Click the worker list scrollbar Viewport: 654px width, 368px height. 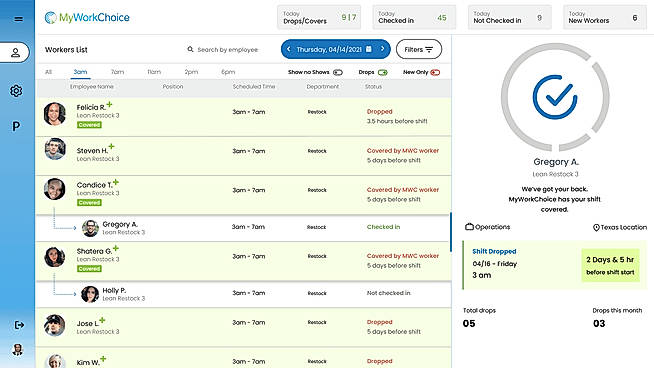tap(450, 232)
